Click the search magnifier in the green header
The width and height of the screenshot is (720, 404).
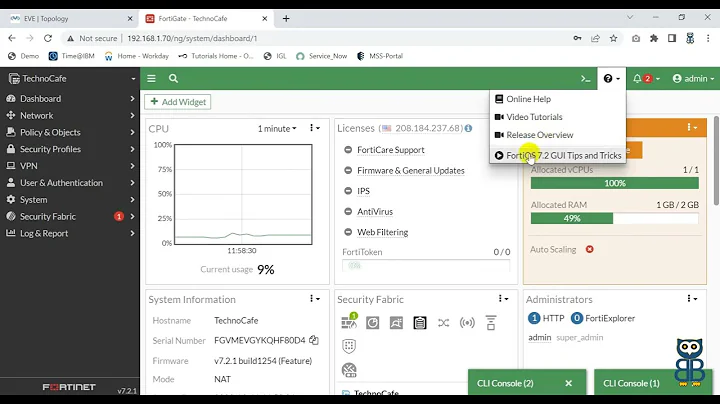[173, 79]
